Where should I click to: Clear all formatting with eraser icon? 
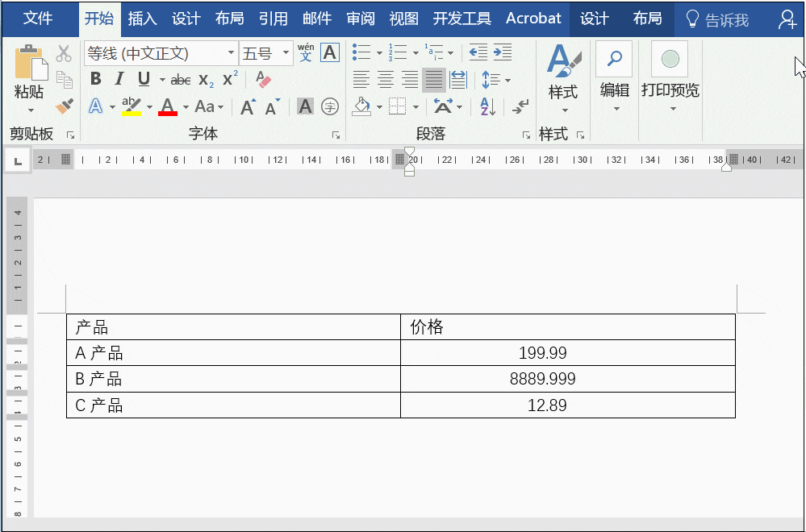coord(263,80)
